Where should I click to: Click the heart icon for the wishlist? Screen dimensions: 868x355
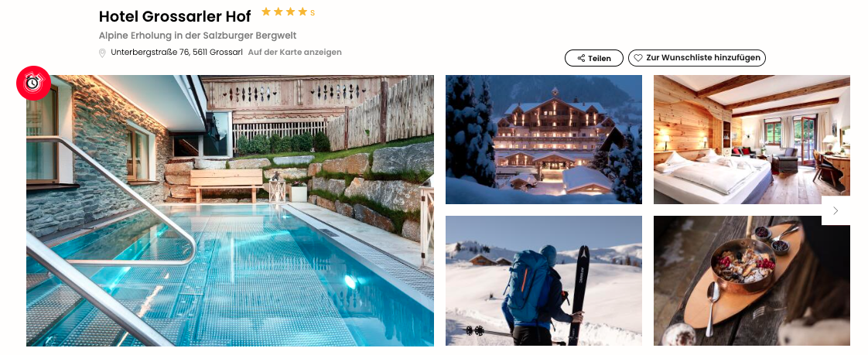(637, 58)
